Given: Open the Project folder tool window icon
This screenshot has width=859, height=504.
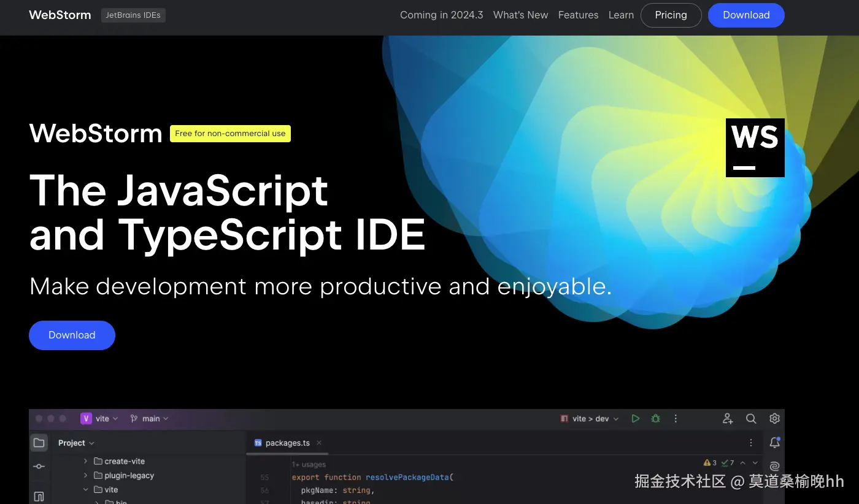Looking at the screenshot, I should (x=39, y=443).
